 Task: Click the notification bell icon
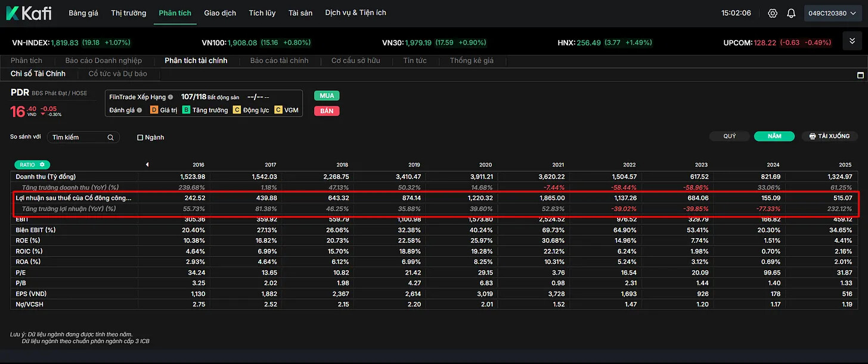(791, 13)
